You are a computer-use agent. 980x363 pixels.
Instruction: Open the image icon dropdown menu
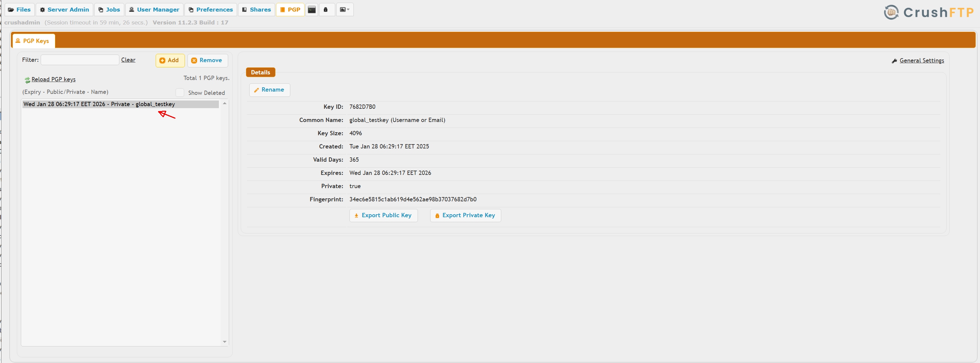click(x=345, y=10)
